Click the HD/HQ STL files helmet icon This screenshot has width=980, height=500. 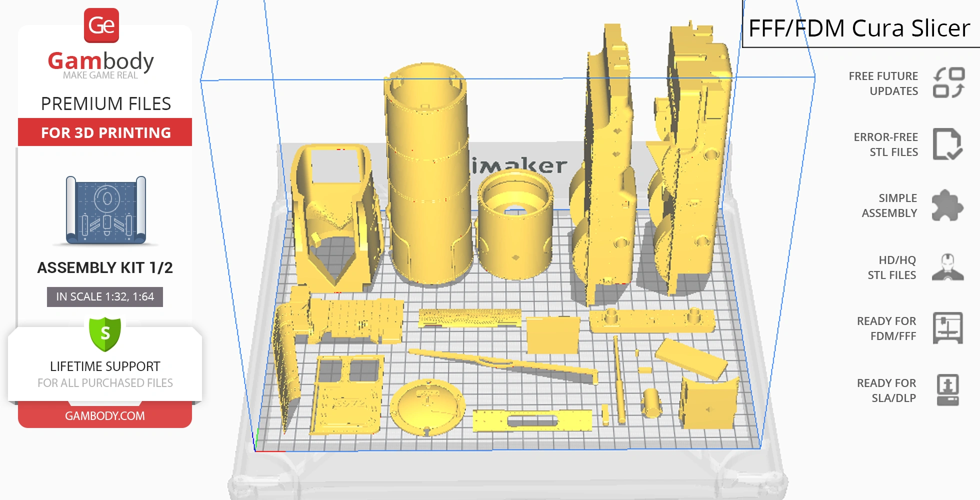tap(947, 267)
